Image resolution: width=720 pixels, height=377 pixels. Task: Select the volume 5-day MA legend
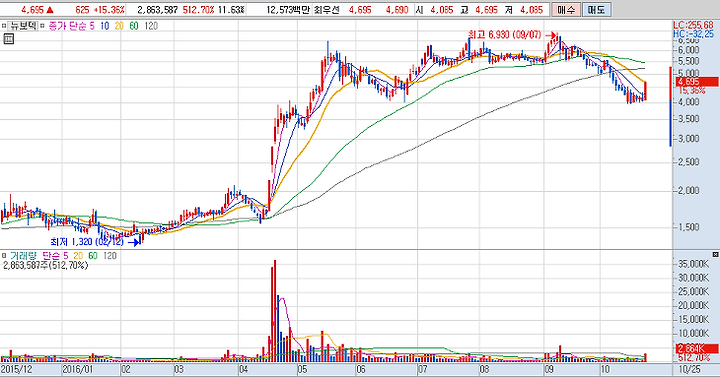[x=65, y=256]
